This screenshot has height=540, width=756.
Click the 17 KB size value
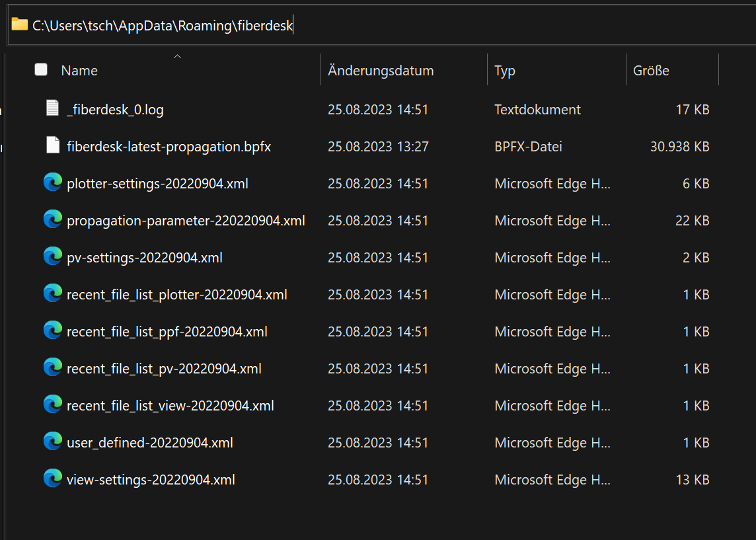click(x=693, y=110)
